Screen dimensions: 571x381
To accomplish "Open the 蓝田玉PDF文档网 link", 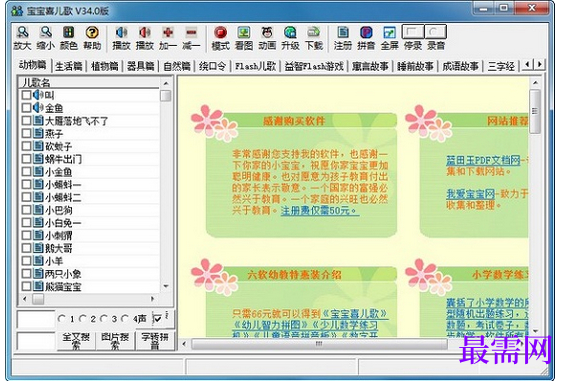I will click(x=483, y=160).
